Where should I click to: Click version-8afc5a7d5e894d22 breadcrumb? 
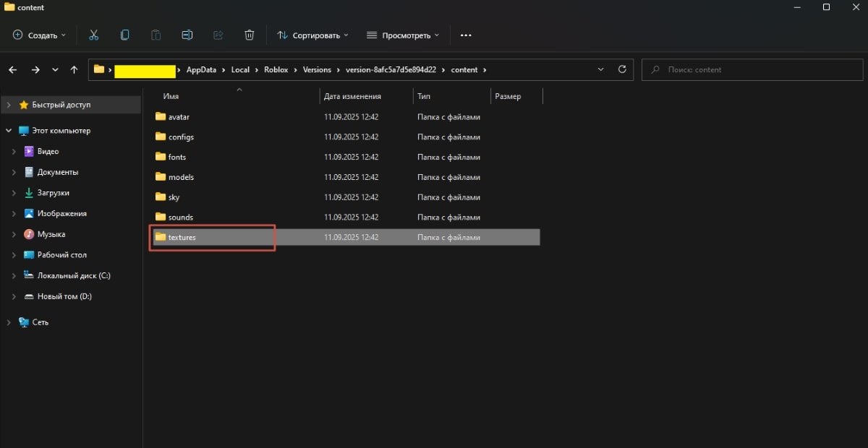point(391,70)
